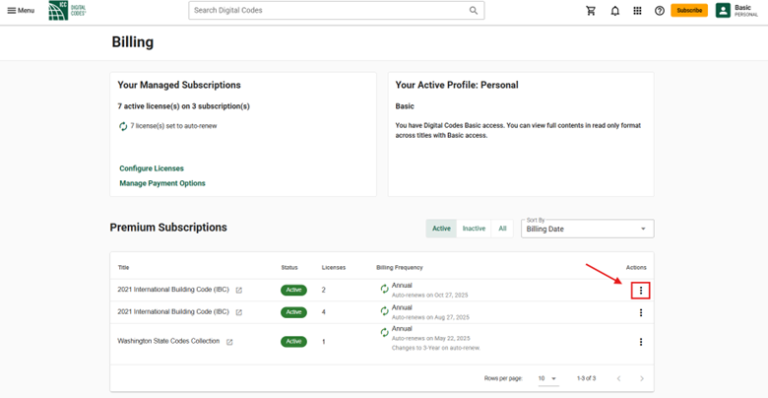Open Configure Licenses link
This screenshot has height=398, width=768.
[x=151, y=168]
